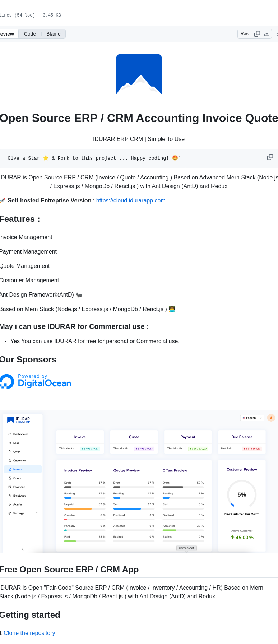278x644 pixels.
Task: Click the 'Features :' heading
Action: pyautogui.click(x=20, y=219)
